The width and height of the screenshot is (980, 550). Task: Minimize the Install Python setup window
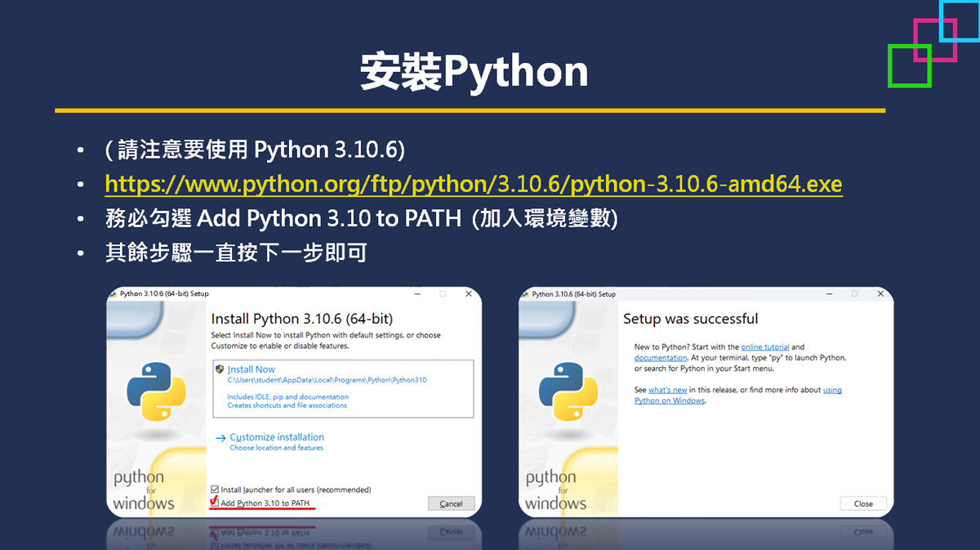point(416,293)
